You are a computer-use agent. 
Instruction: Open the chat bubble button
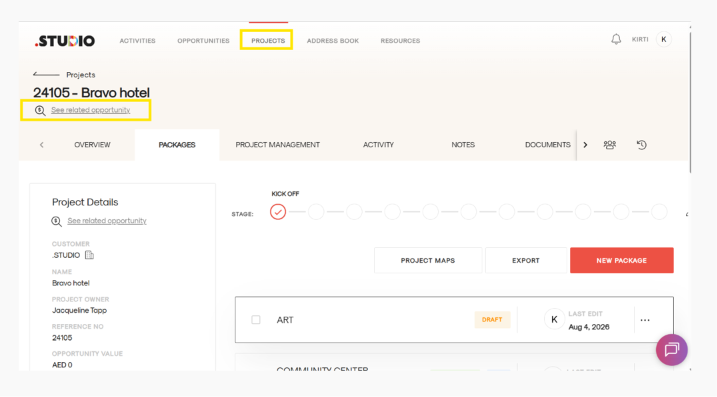click(672, 350)
